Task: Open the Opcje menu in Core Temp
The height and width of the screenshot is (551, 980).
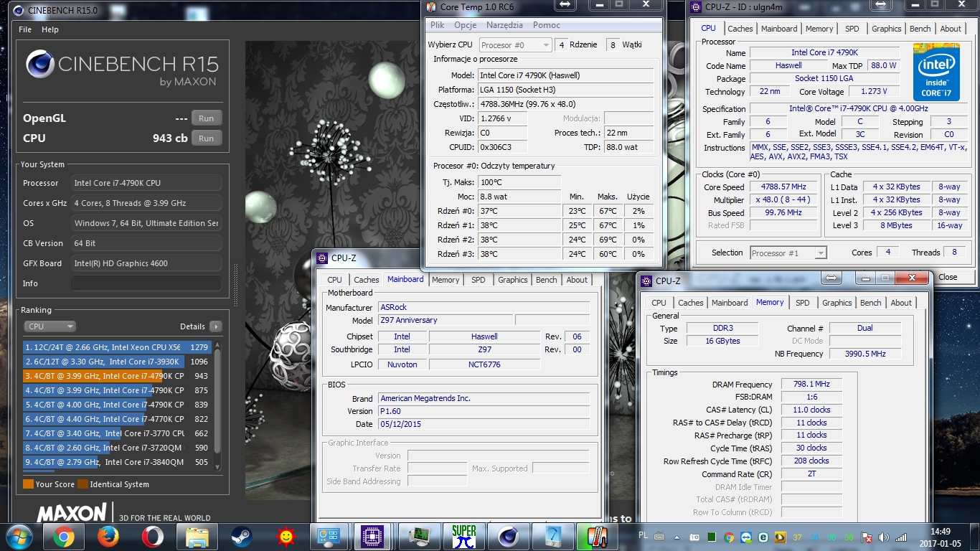Action: click(x=465, y=25)
